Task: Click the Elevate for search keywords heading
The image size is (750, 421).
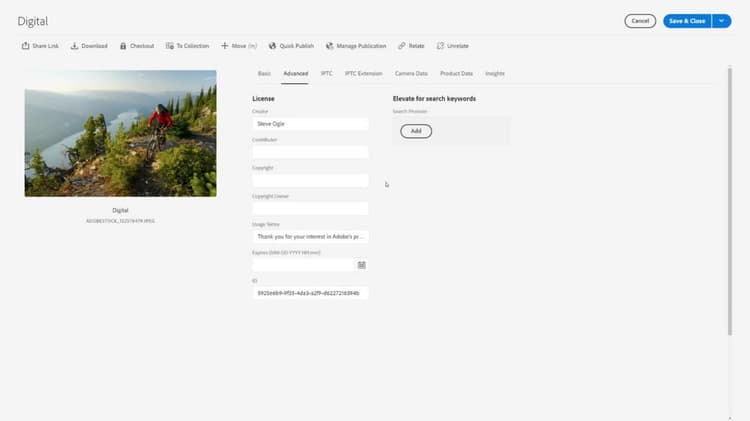Action: (434, 99)
